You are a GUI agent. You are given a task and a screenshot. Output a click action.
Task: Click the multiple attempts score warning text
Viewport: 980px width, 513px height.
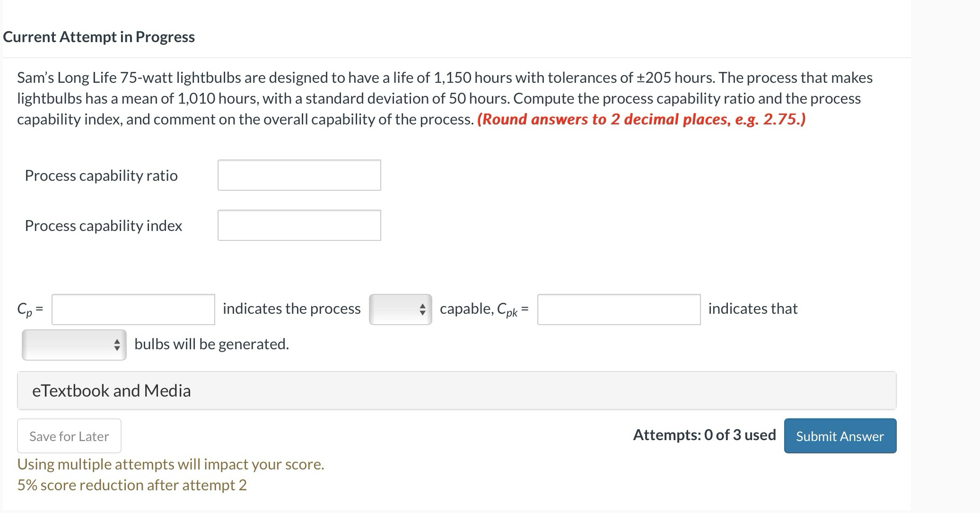(x=171, y=464)
